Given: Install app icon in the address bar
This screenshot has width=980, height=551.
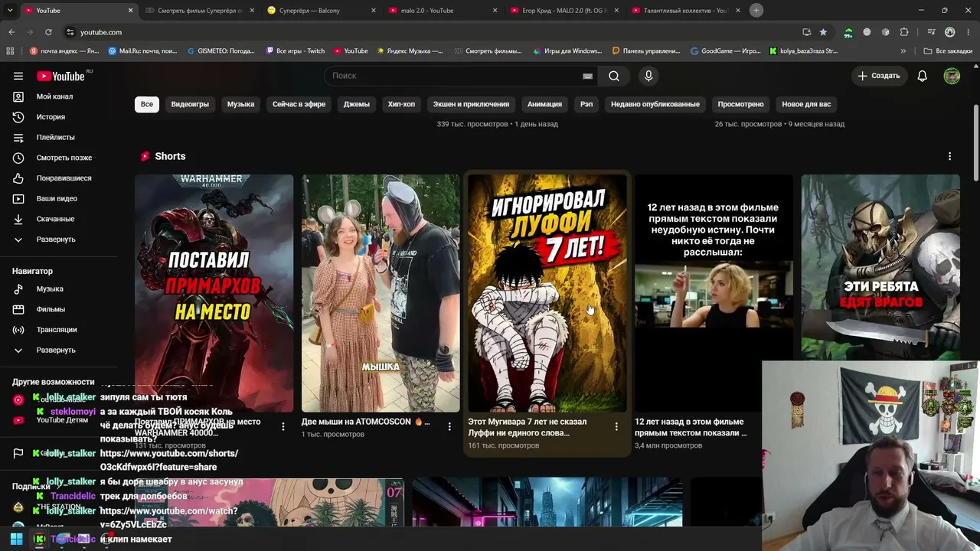Looking at the screenshot, I should click(806, 32).
